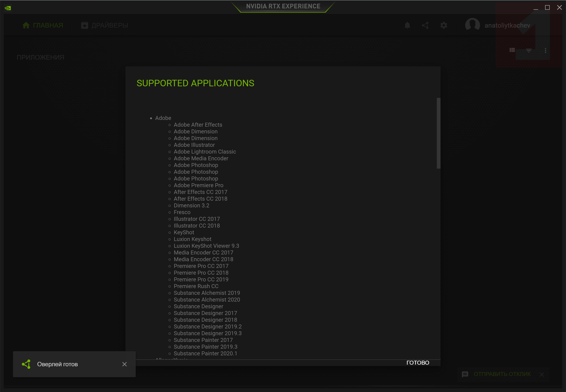Select 'Premiere Pro CC 2019' entry

(x=201, y=280)
